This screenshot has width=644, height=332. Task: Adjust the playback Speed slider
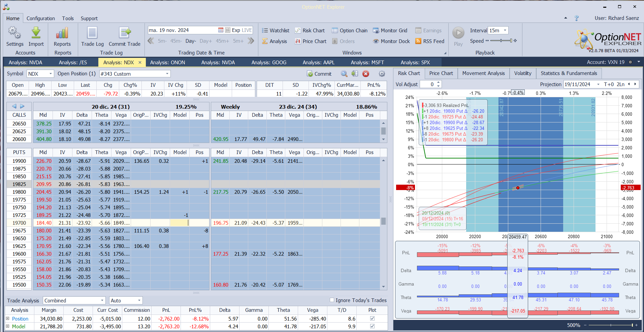[501, 41]
